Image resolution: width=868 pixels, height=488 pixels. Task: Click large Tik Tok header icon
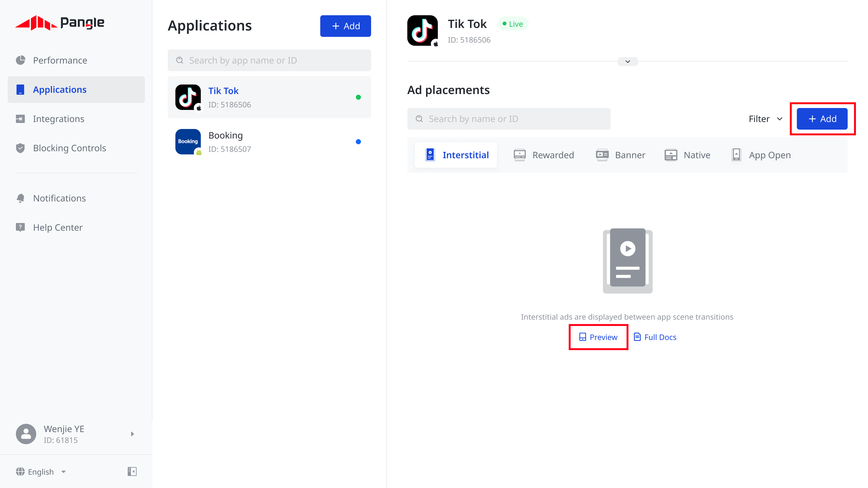[x=423, y=30]
